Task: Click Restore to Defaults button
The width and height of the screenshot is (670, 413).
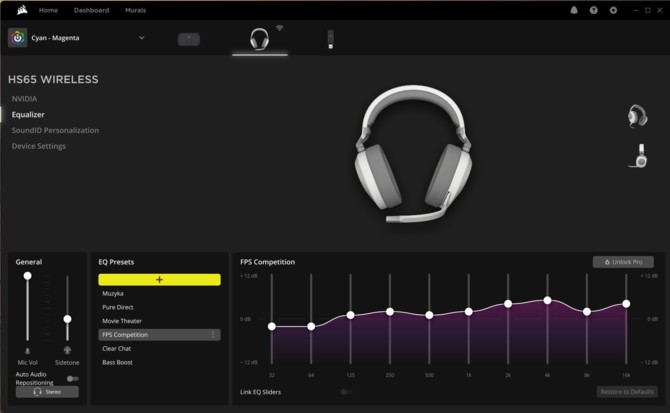Action: (x=627, y=392)
